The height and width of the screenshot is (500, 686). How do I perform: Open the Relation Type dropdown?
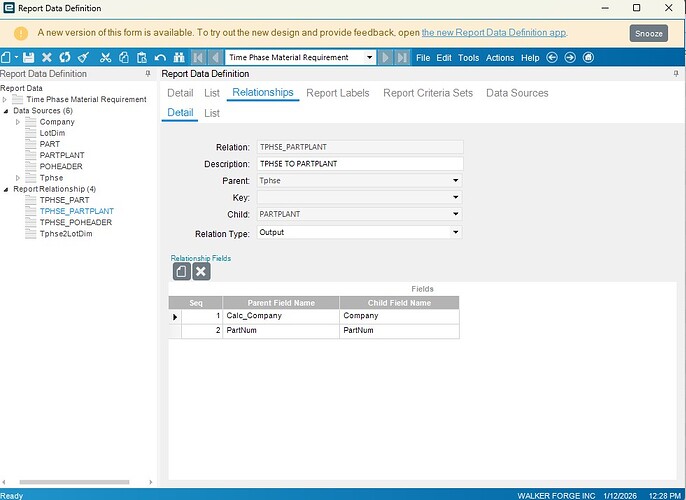456,232
